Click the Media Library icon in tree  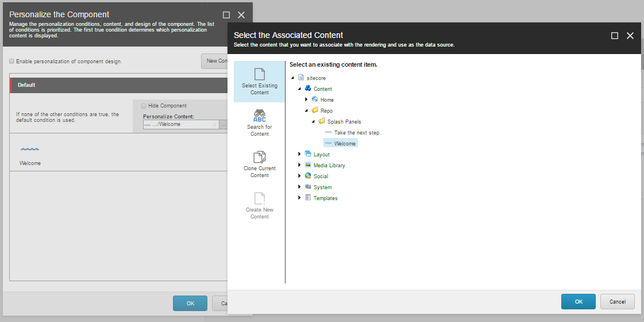click(x=308, y=165)
